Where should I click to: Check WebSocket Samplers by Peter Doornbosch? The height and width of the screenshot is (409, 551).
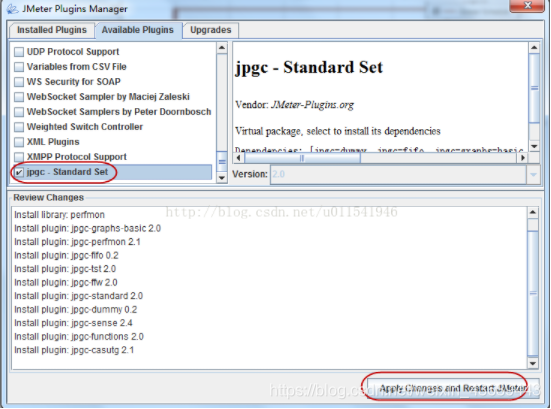click(19, 112)
